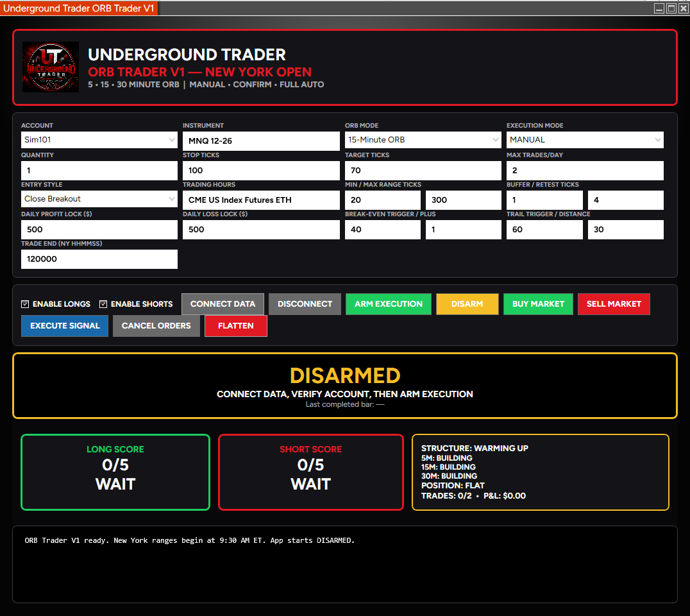
Task: Open the Execution Mode dropdown showing MANUAL
Action: 585,140
